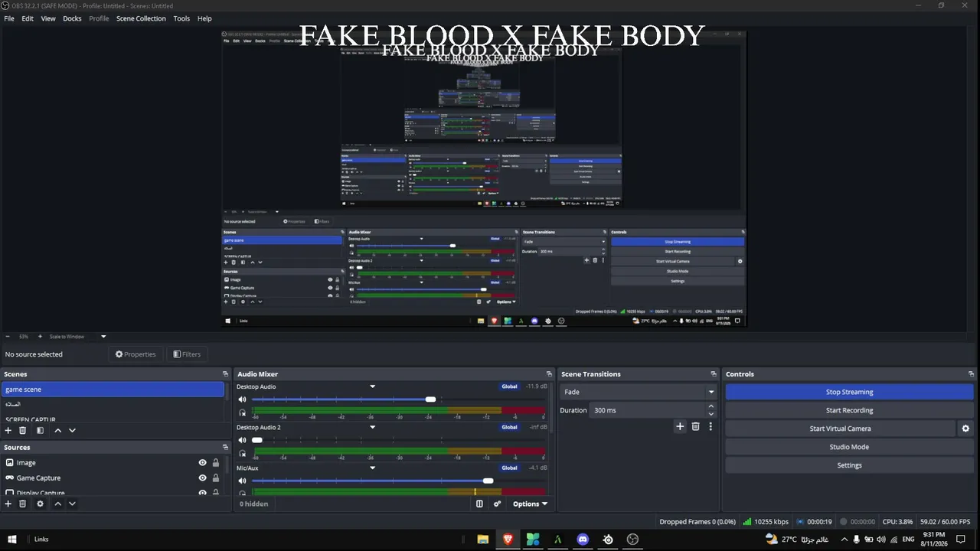Viewport: 980px width, 551px height.
Task: Open transition properties three-dot menu
Action: tap(710, 426)
